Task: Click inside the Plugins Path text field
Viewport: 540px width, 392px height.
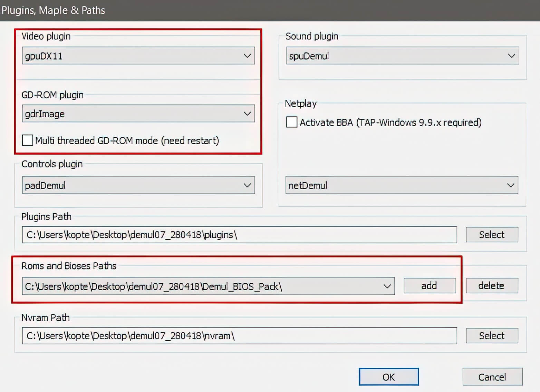Action: [x=311, y=235]
